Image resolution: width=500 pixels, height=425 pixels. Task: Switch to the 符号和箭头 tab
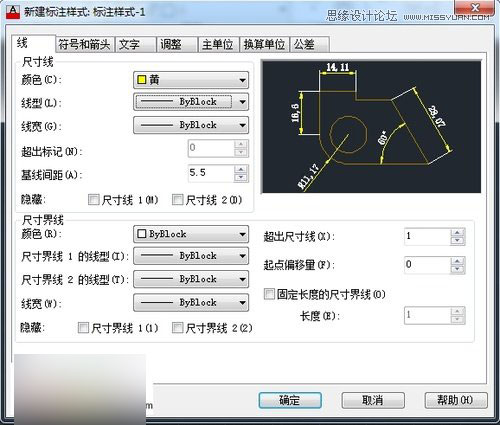[85, 44]
